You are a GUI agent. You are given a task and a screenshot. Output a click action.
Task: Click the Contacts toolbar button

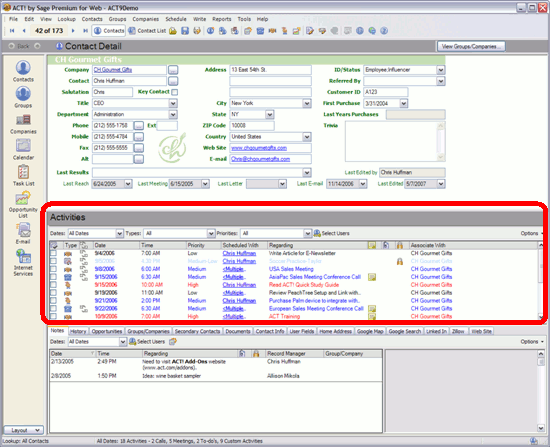point(109,31)
